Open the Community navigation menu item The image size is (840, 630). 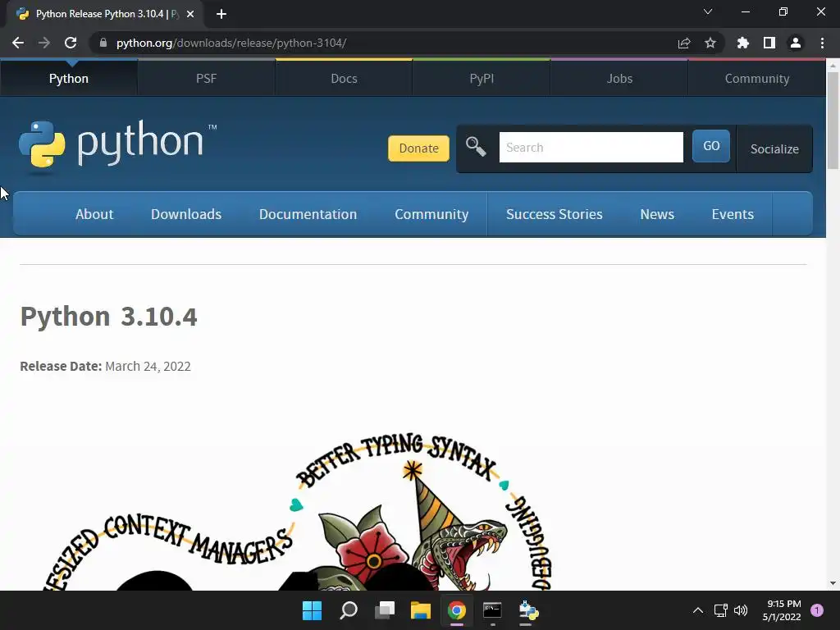431,214
